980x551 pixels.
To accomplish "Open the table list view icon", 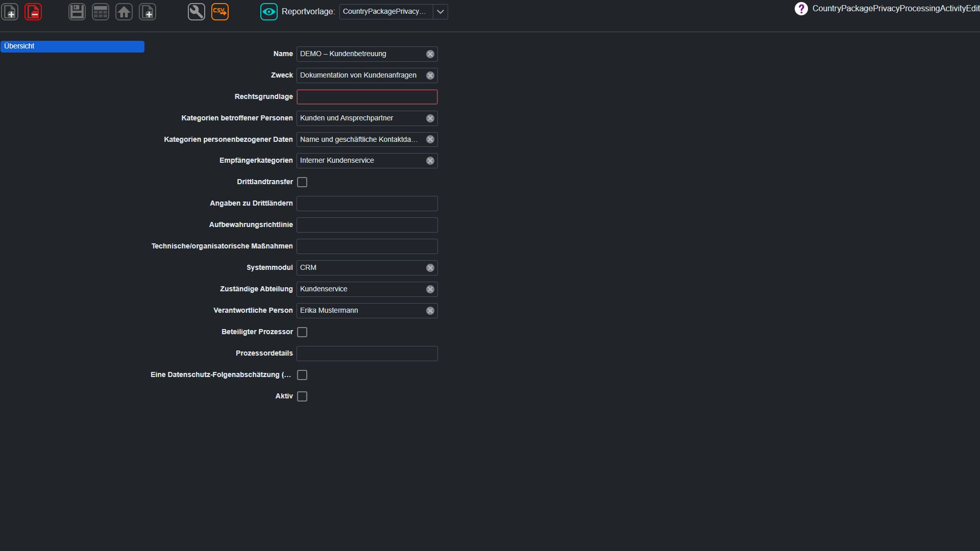I will (x=101, y=12).
